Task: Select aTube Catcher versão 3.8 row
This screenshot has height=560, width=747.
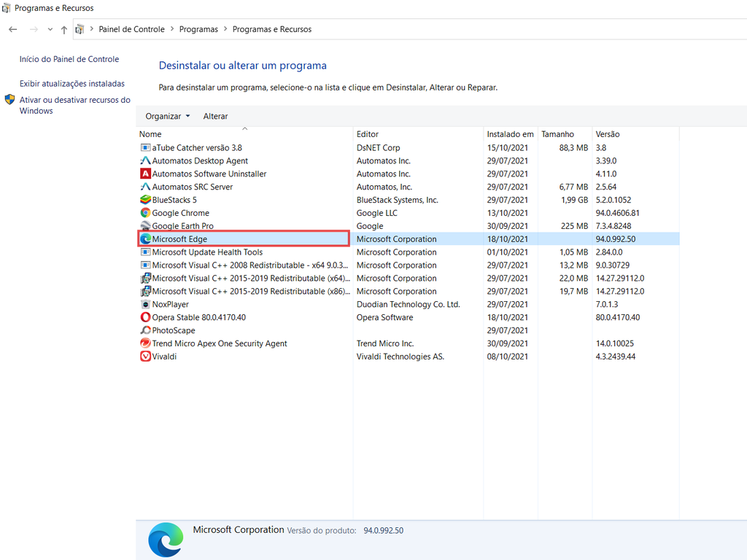Action: pyautogui.click(x=409, y=147)
